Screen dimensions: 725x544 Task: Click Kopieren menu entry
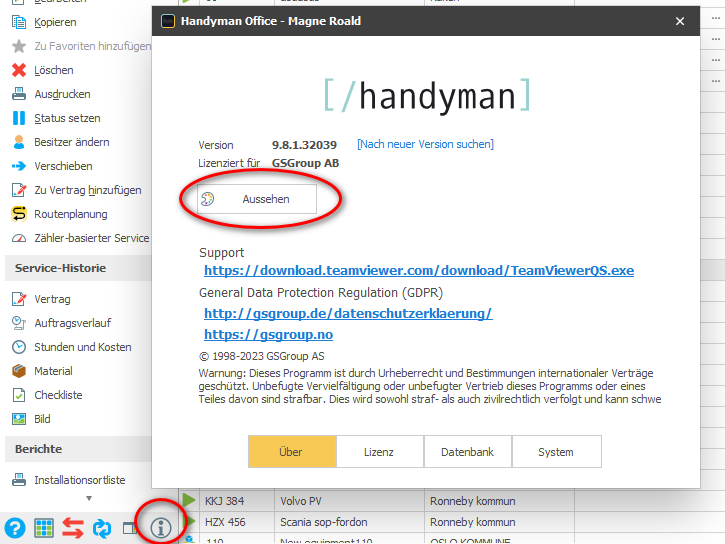coord(55,22)
